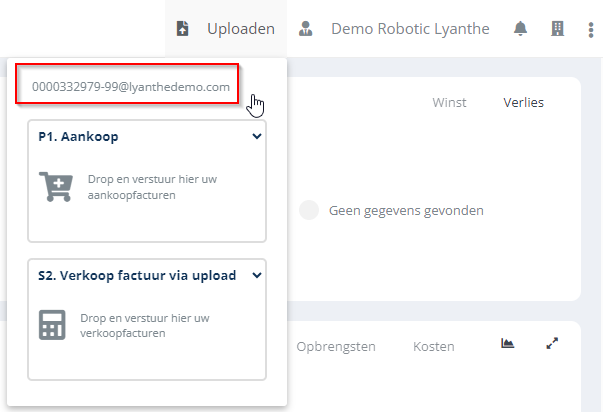This screenshot has width=603, height=412.
Task: Click the calculator icon under Verkoop factuur
Action: tap(53, 325)
